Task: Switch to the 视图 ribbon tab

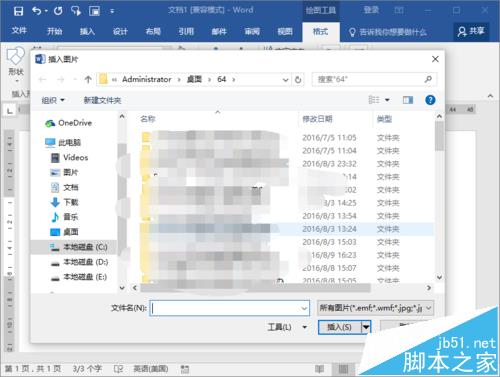Action: pyautogui.click(x=285, y=32)
